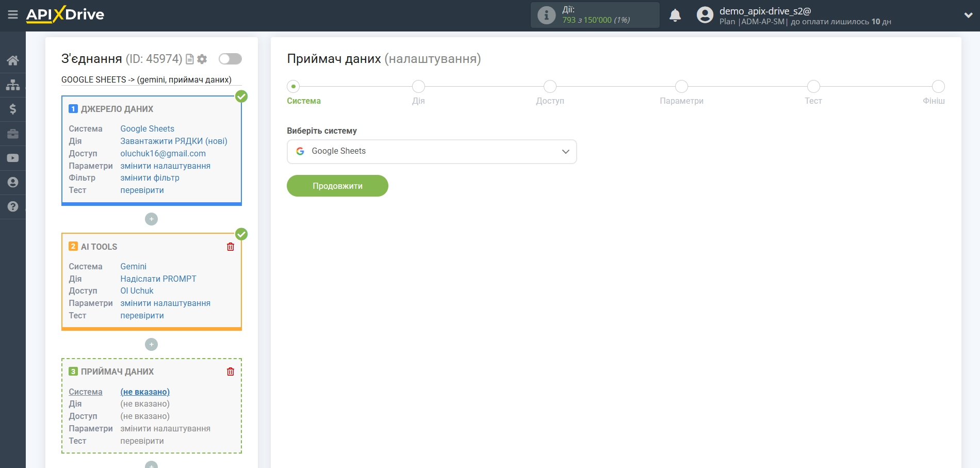The width and height of the screenshot is (980, 468).
Task: Click the user avatar icon in header
Action: coord(705,15)
